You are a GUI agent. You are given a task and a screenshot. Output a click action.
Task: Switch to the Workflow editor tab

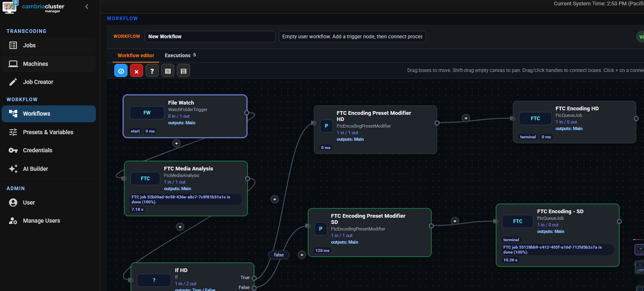[x=136, y=56]
